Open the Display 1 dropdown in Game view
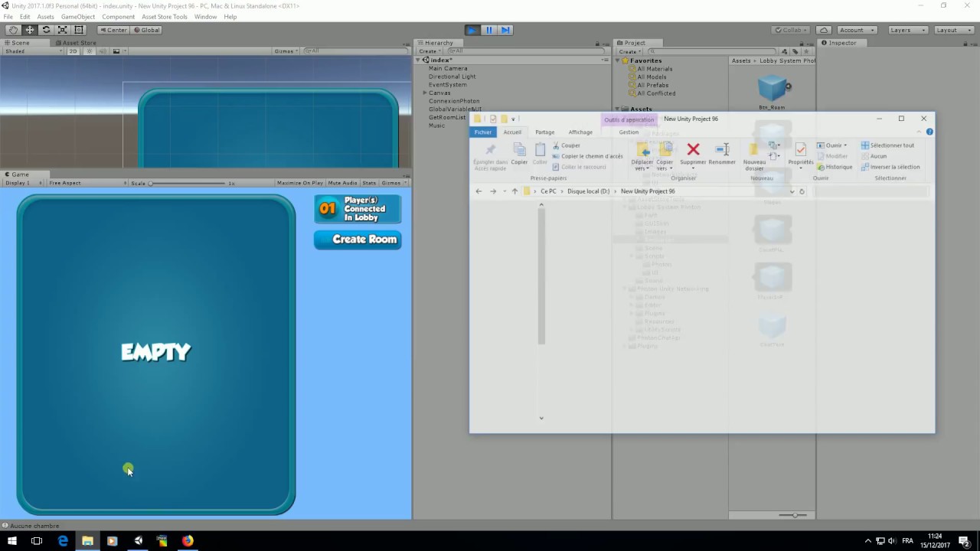 click(24, 183)
